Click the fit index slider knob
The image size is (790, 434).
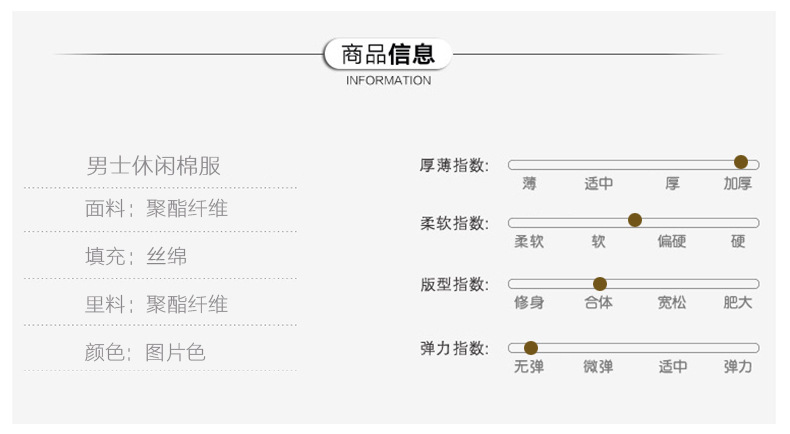[x=600, y=284]
